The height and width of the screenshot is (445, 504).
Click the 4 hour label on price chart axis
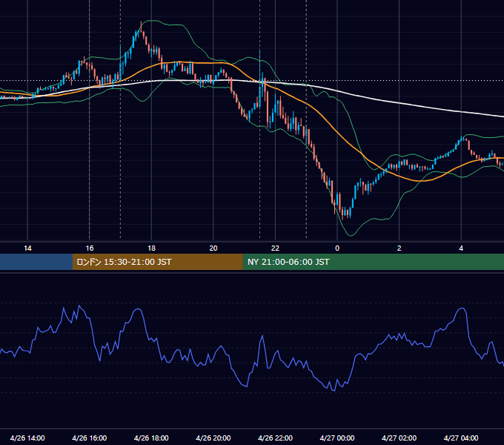tap(461, 248)
